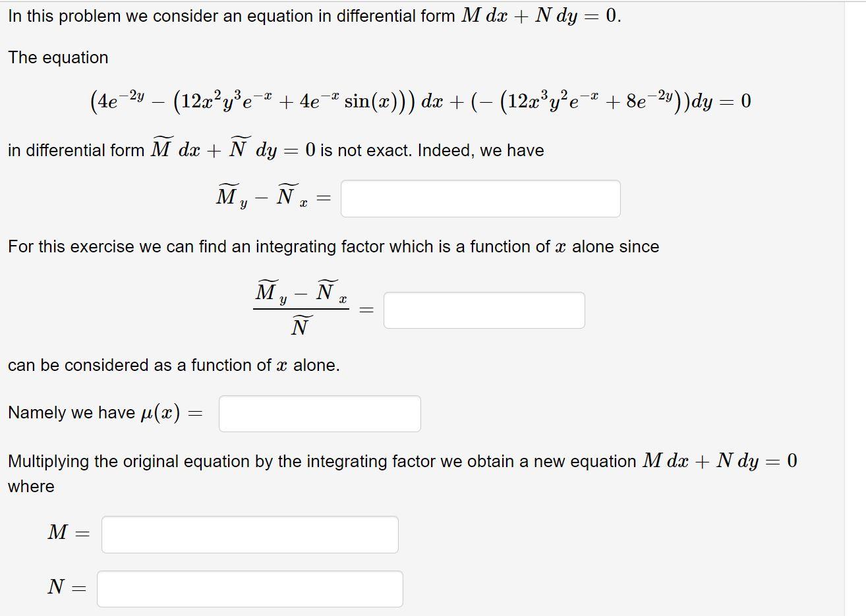Click the 'The equation' heading text
The height and width of the screenshot is (616, 866).
(x=58, y=57)
